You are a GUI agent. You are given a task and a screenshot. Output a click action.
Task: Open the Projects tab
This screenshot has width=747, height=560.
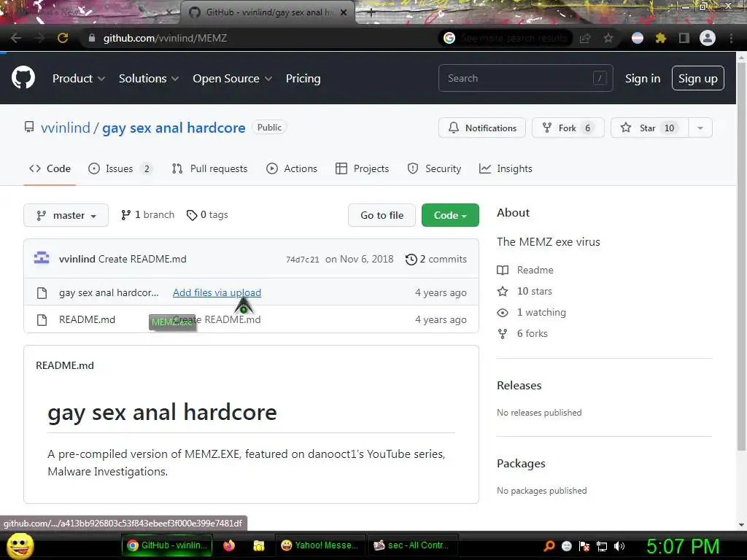[x=362, y=168]
